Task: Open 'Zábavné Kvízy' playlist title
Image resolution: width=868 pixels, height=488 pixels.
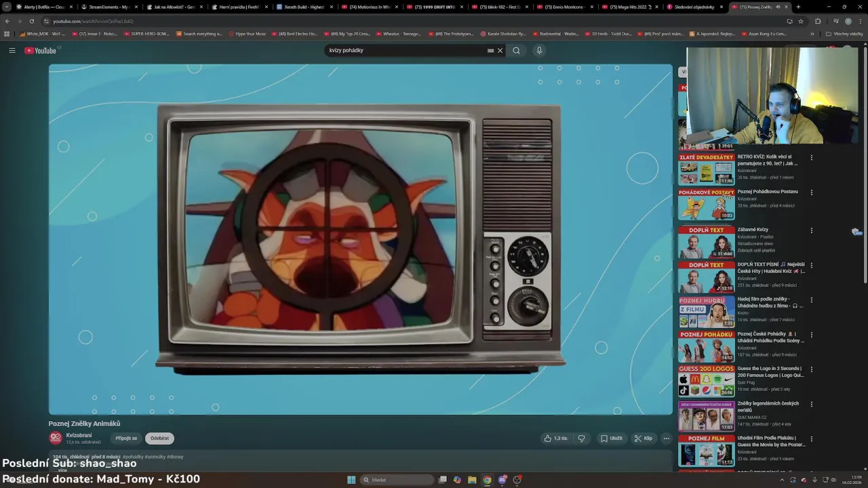Action: point(753,230)
